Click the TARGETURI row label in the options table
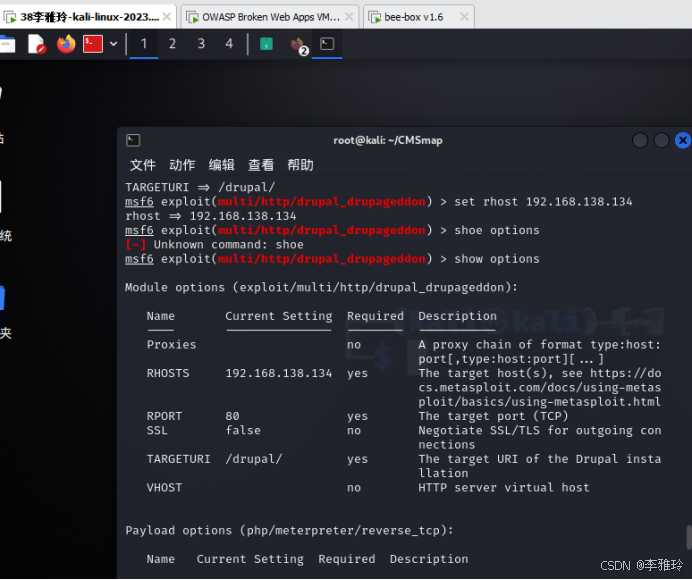 (179, 459)
